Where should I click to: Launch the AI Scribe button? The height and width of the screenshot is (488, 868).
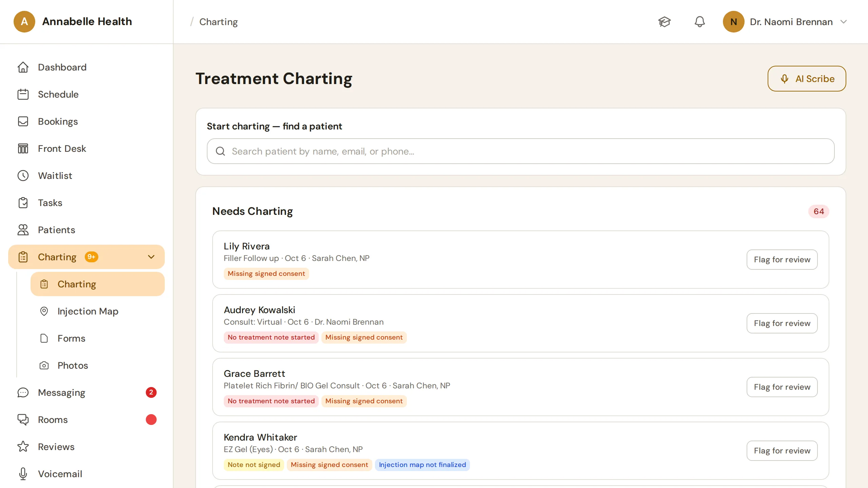pyautogui.click(x=807, y=79)
